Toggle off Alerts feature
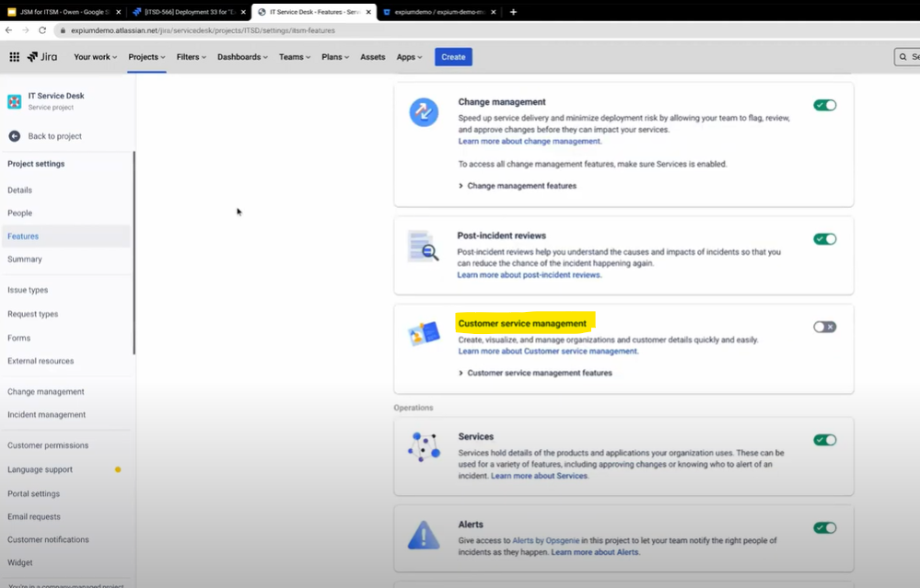The height and width of the screenshot is (588, 920). (825, 528)
